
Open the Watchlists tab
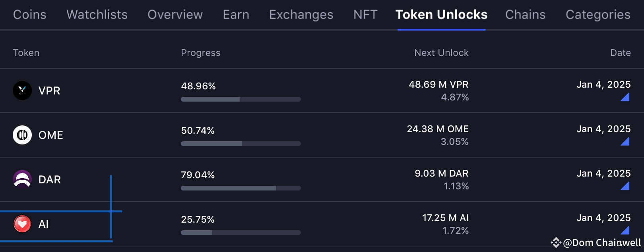click(x=97, y=15)
